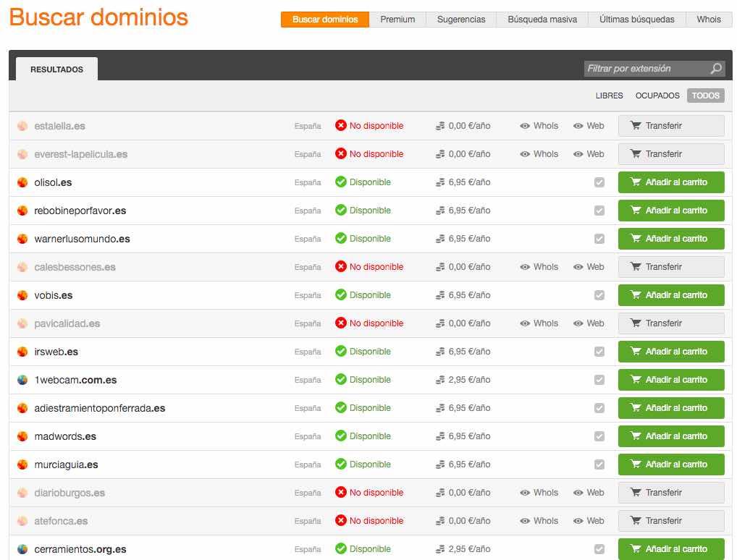Viewport: 737px width, 560px height.
Task: Toggle the checkbox for murciaguia.es
Action: click(599, 464)
